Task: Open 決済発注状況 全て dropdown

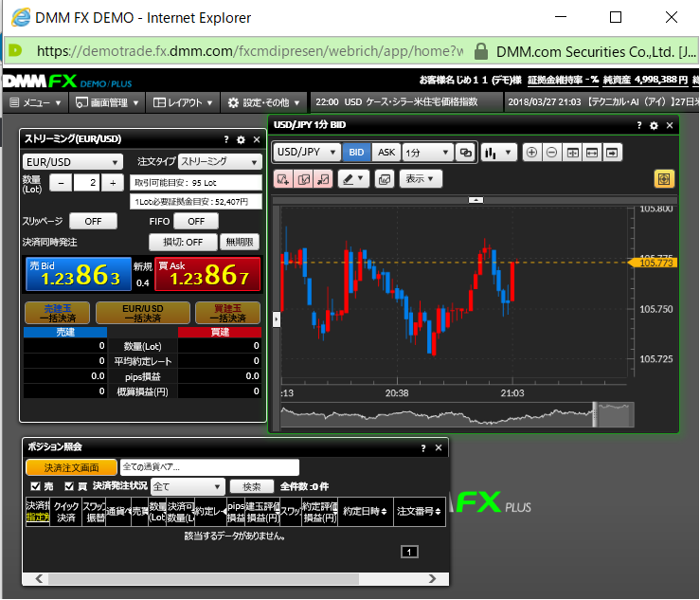Action: [x=187, y=486]
